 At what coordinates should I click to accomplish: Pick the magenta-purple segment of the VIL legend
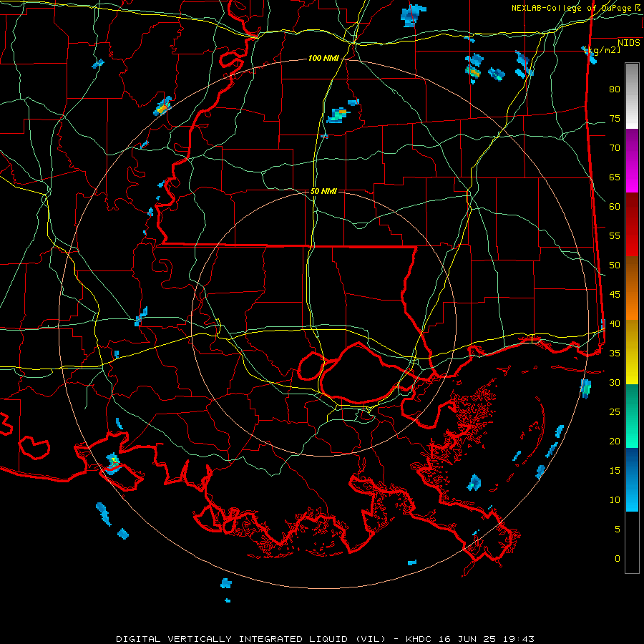coord(632,160)
